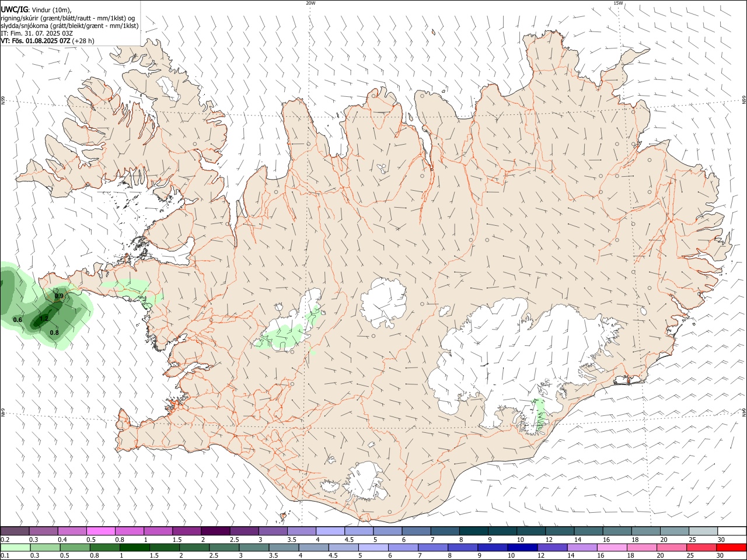Click the 'IT: Fim. 31. 07. 2025 03Z' line

pyautogui.click(x=37, y=33)
